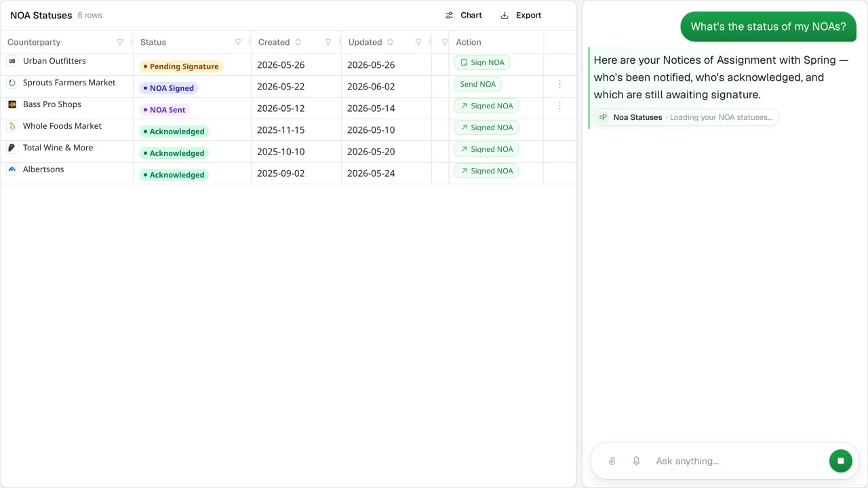Click the Sprouts Farmers Market name
This screenshot has width=868, height=488.
point(69,83)
